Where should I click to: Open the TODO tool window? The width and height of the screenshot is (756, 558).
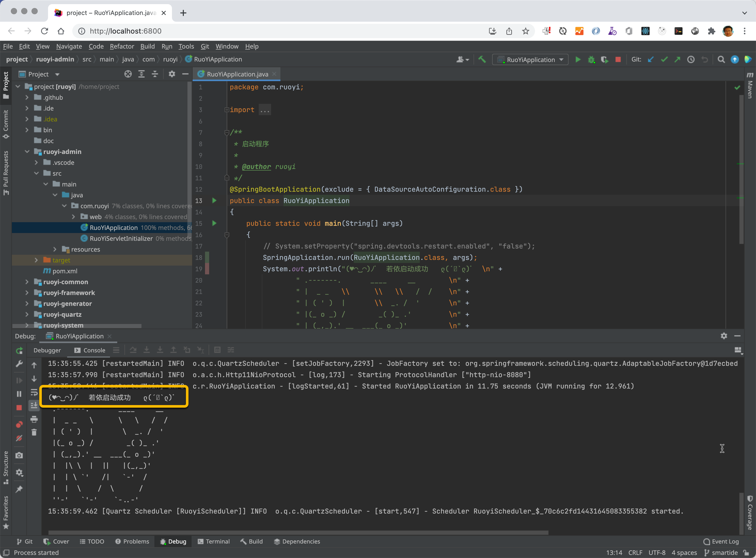pos(92,541)
